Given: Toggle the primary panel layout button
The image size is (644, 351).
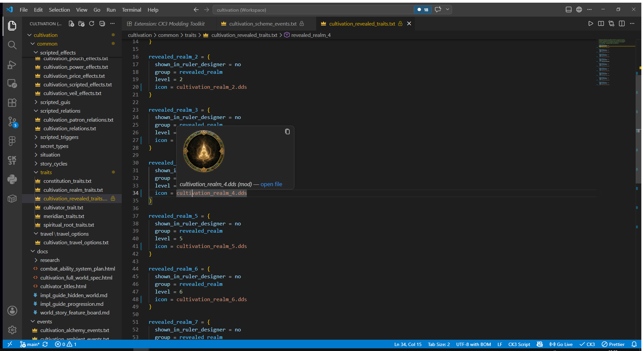Looking at the screenshot, I should click(568, 10).
